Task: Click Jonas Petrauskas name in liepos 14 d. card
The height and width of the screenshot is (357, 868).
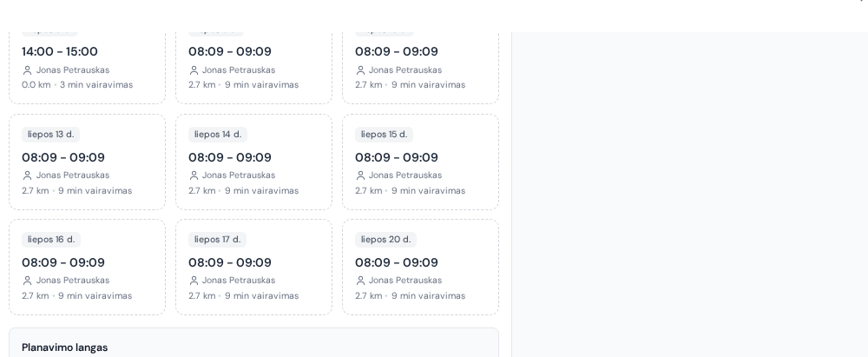Action: (239, 175)
